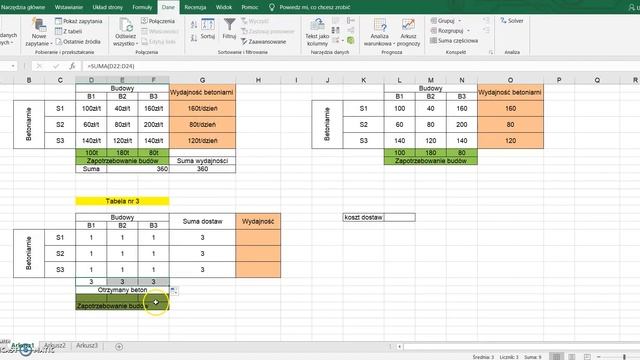
Task: Click the green Zarządzaj modelem danych icon
Action: tap(351, 40)
